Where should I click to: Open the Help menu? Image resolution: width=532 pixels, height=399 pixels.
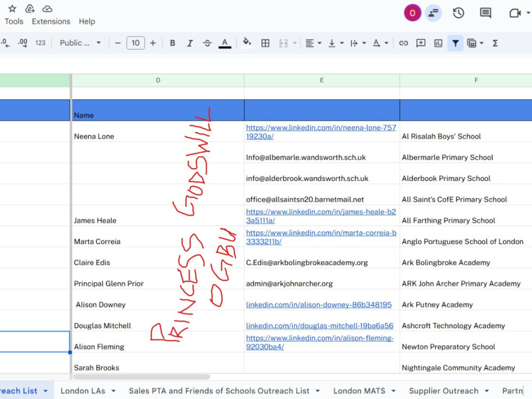pyautogui.click(x=87, y=21)
